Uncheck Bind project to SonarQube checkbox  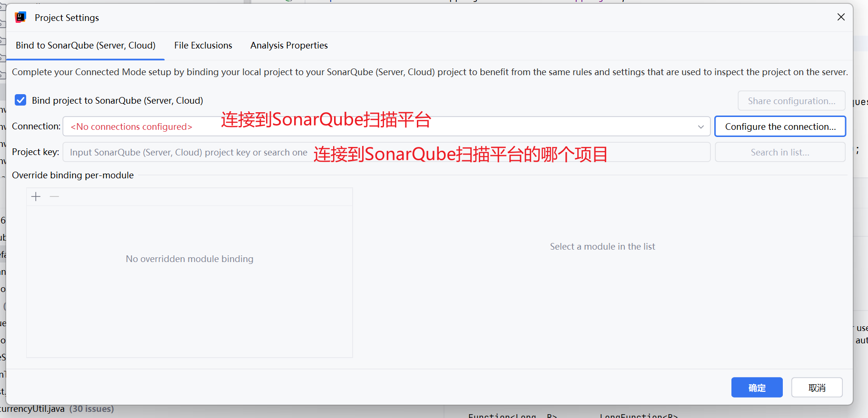[x=20, y=100]
